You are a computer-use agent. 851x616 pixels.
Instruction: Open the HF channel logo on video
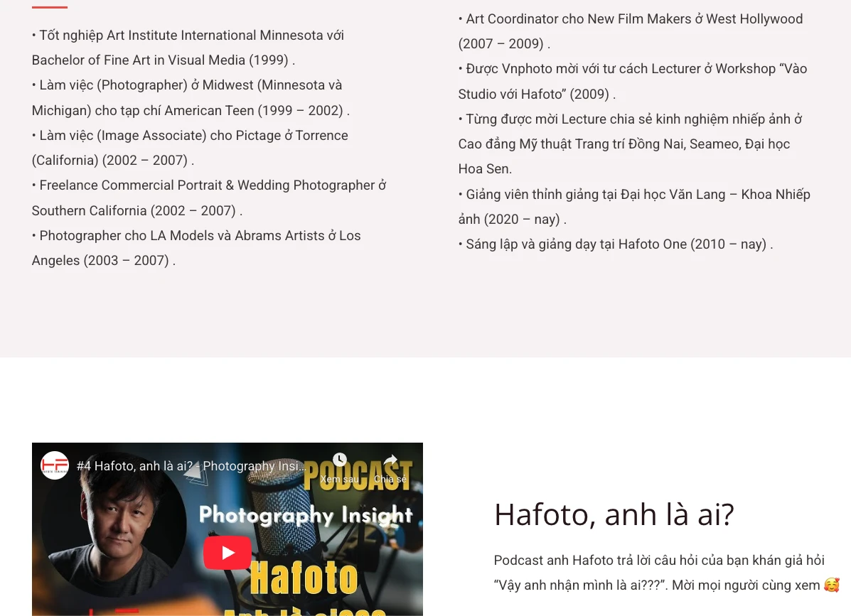55,466
